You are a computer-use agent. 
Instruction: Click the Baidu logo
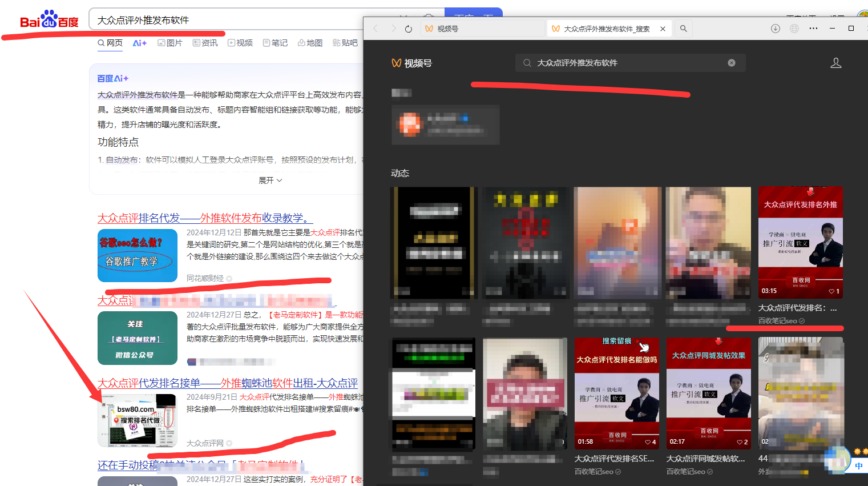point(49,20)
